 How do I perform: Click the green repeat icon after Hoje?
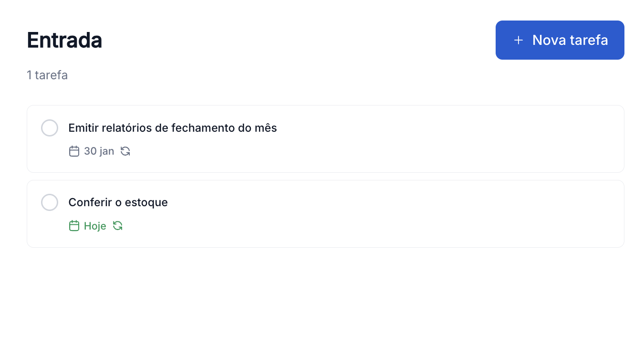pos(118,226)
